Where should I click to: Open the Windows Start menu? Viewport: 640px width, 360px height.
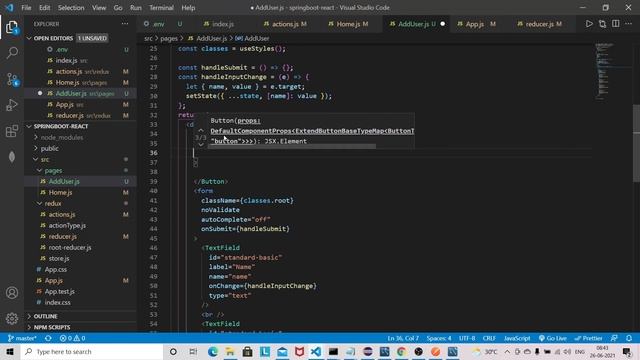point(10,351)
